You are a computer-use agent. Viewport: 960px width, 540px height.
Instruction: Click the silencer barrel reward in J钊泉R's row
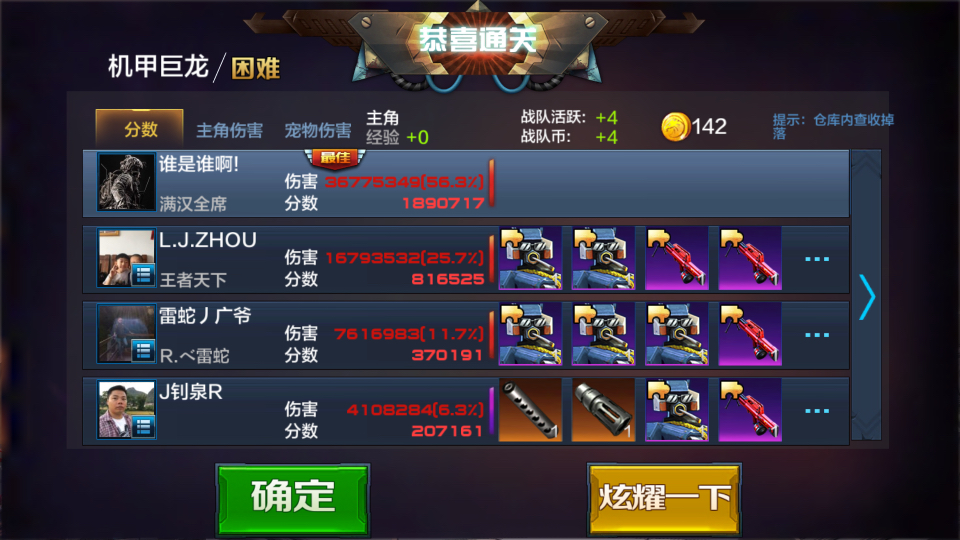click(530, 410)
